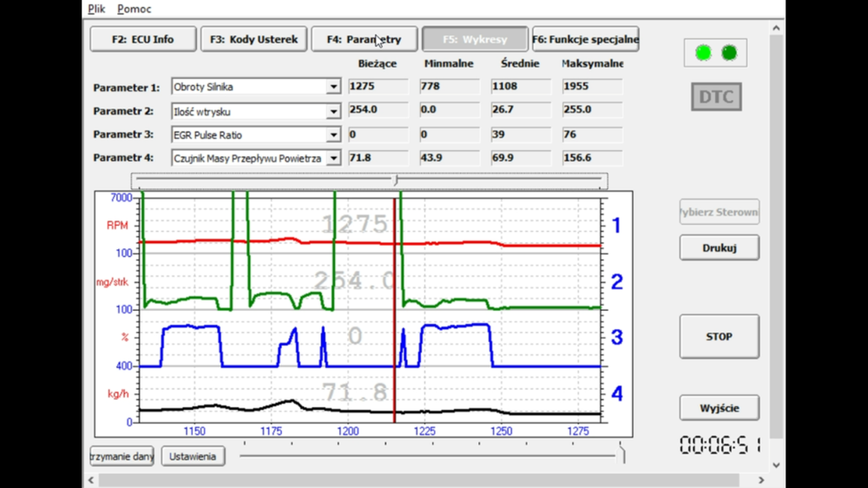Open Parameter 1 Obroty Silnika dropdown
Viewport: 868px width, 488px height.
(x=333, y=88)
